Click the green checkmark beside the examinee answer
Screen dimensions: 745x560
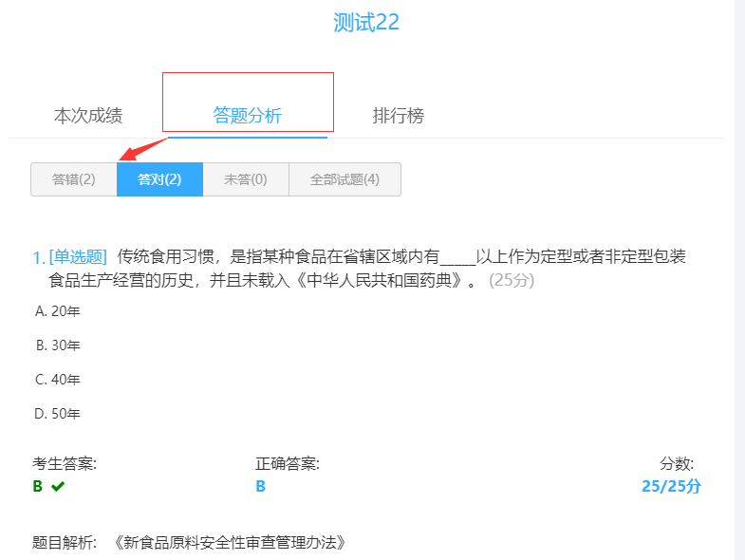pos(58,487)
